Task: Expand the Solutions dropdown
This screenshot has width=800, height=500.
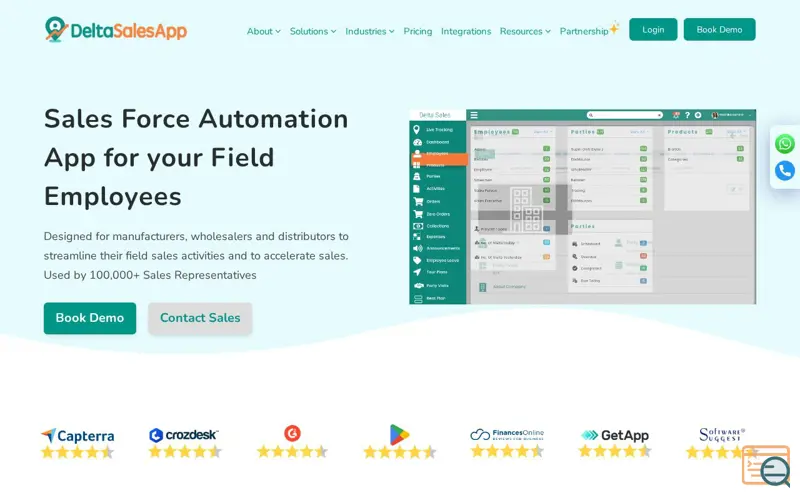Action: click(x=313, y=32)
